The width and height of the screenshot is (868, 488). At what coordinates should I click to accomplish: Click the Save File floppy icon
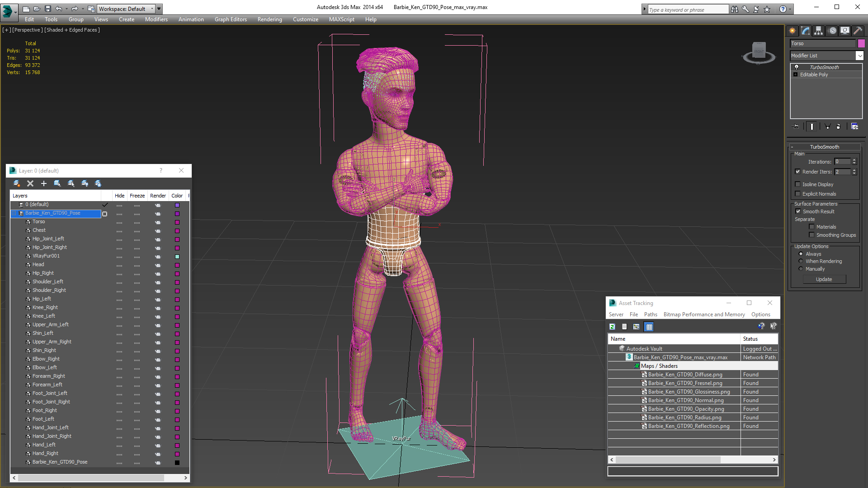(x=47, y=9)
